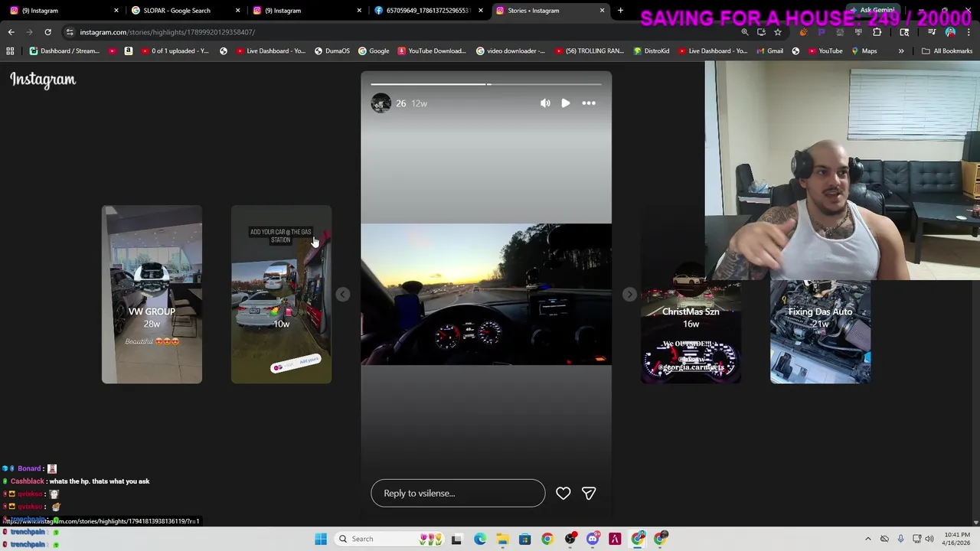Open Chrome apps grid in bookmarks bar
Viewport: 980px width, 551px height.
tap(10, 51)
